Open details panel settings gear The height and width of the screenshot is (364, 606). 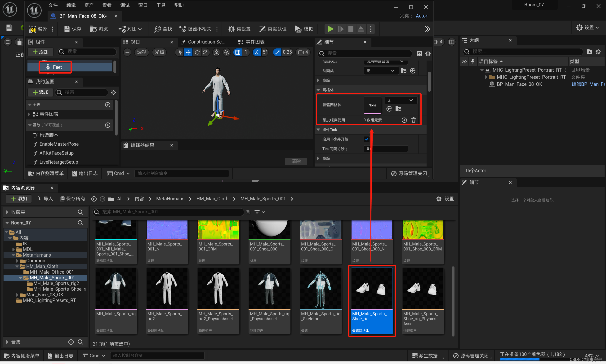428,53
